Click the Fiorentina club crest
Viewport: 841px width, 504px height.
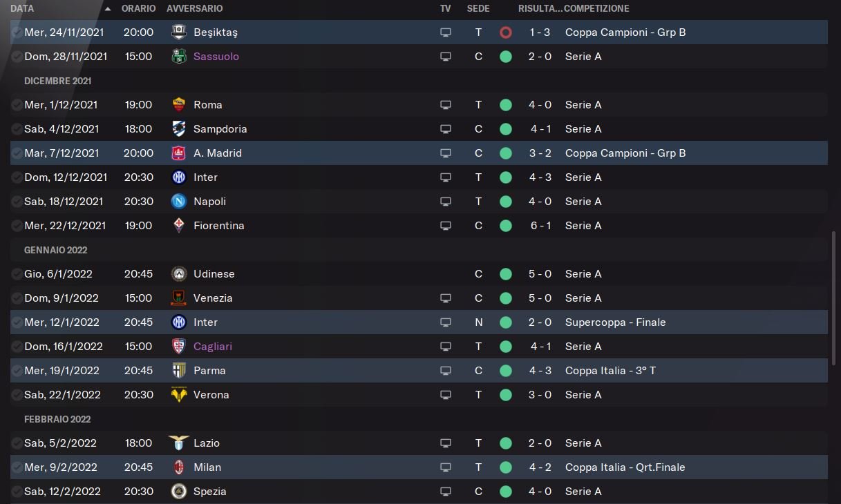[x=179, y=225]
